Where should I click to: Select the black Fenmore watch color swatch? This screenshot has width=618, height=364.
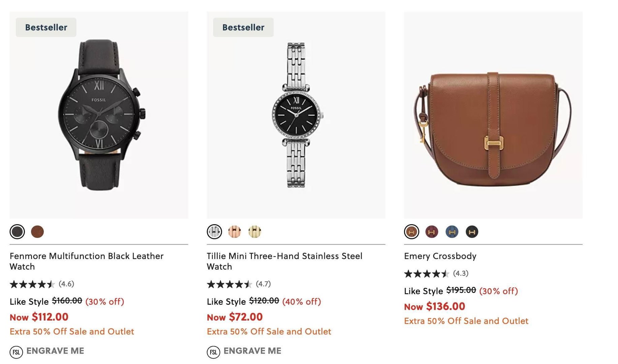click(x=17, y=232)
